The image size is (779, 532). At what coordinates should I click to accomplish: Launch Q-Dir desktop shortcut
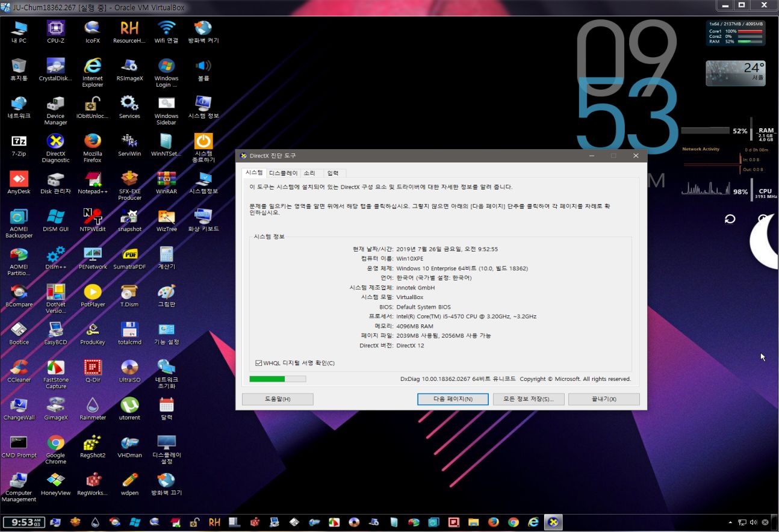[x=93, y=371]
